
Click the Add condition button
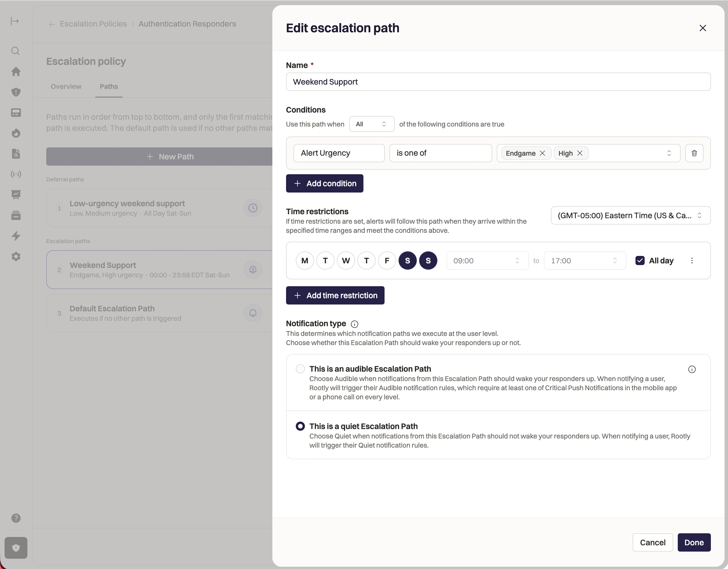(324, 183)
